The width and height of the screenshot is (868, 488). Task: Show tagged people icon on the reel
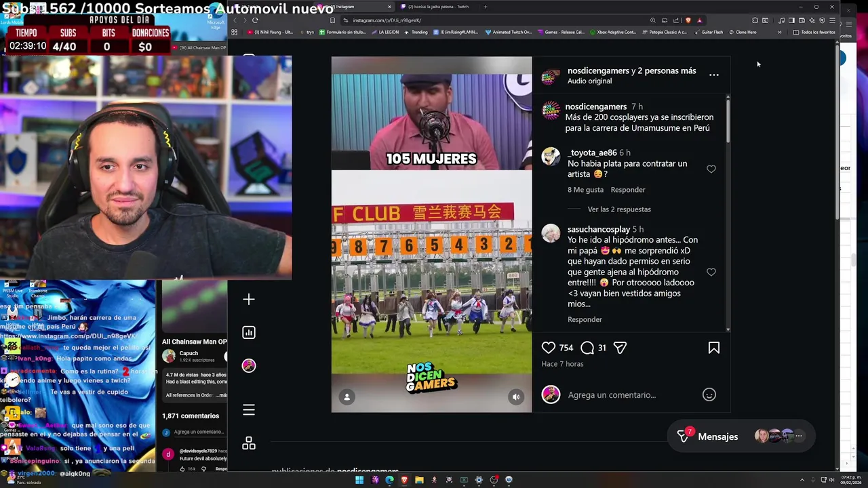(347, 397)
